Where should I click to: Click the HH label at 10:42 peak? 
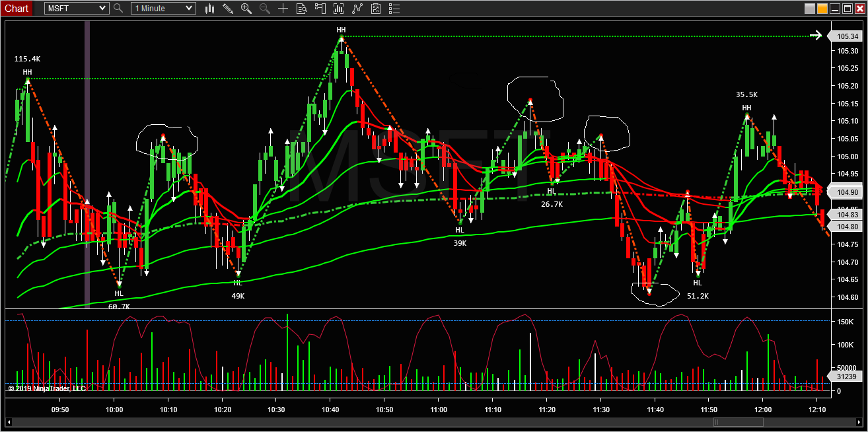341,30
